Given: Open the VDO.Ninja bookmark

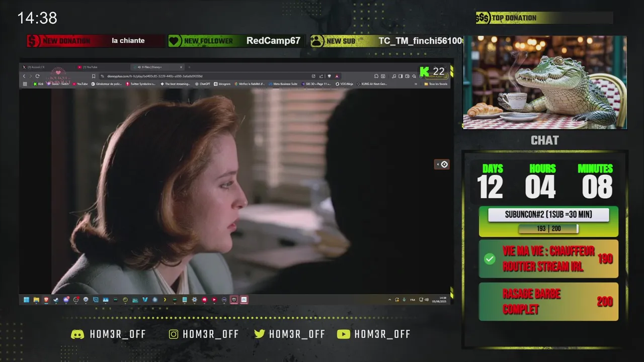Looking at the screenshot, I should coord(344,84).
